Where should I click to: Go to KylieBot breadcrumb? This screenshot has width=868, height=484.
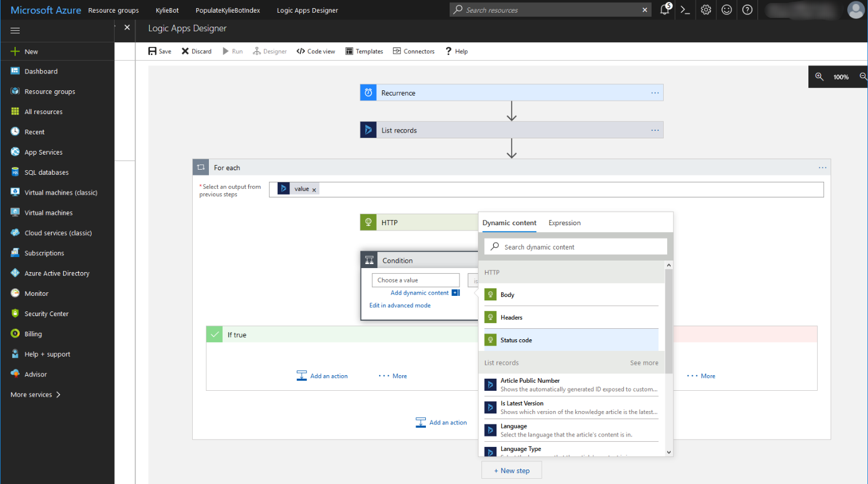tap(167, 10)
